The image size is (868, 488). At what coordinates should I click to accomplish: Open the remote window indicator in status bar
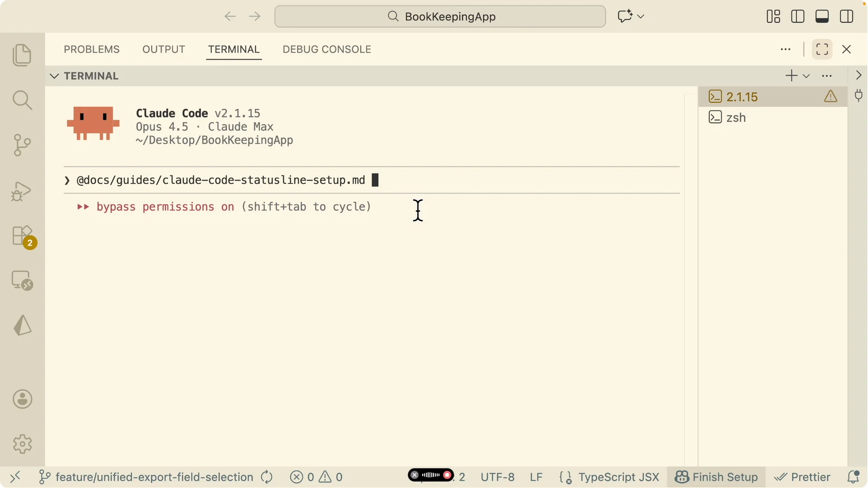click(x=15, y=477)
